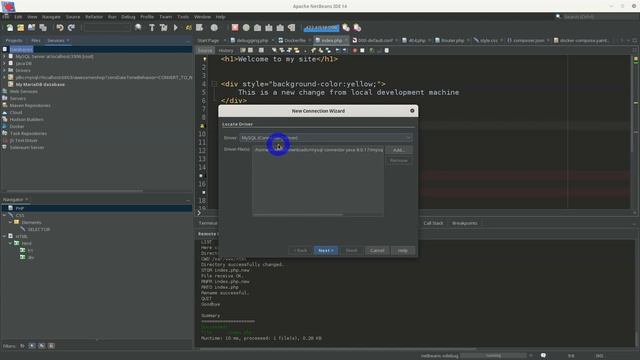Close the New Connection Wizard dialog
Image resolution: width=640 pixels, height=360 pixels.
[x=412, y=111]
